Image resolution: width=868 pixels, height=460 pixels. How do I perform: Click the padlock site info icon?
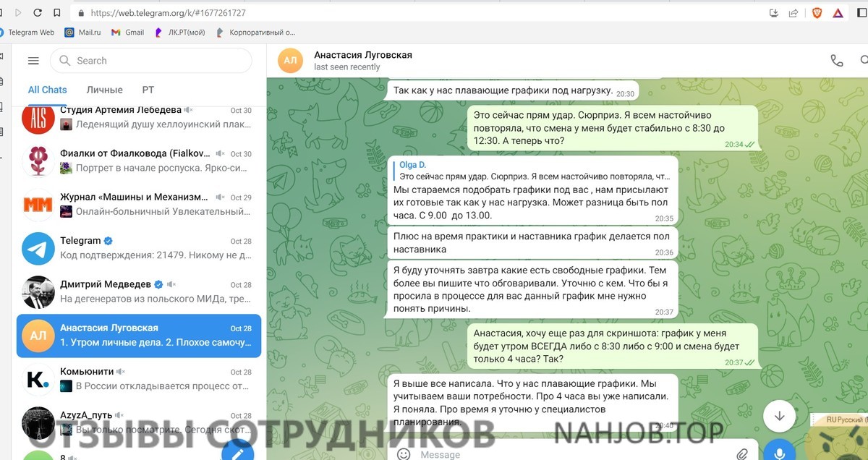[80, 13]
